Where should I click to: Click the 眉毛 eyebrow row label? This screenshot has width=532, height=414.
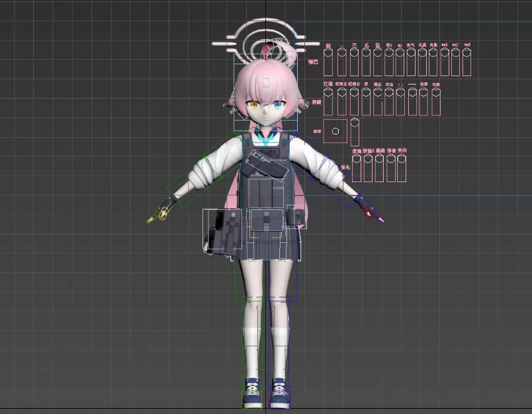[345, 167]
